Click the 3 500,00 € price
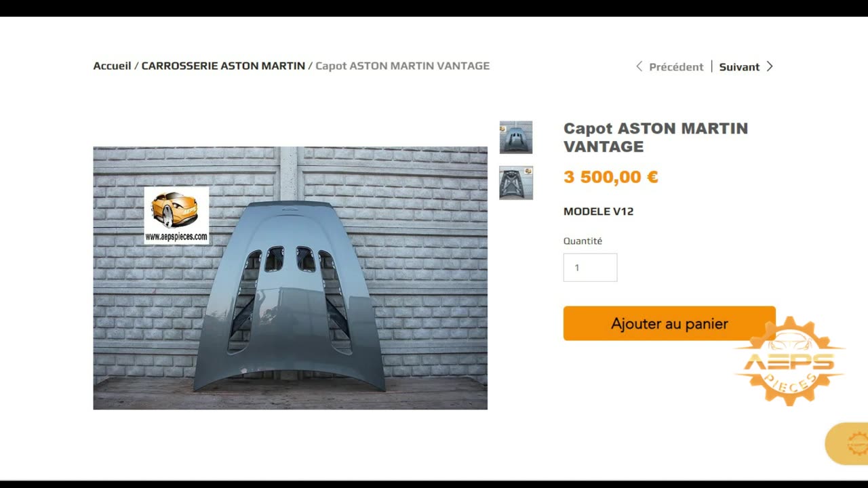Viewport: 868px width, 488px height. coord(610,177)
